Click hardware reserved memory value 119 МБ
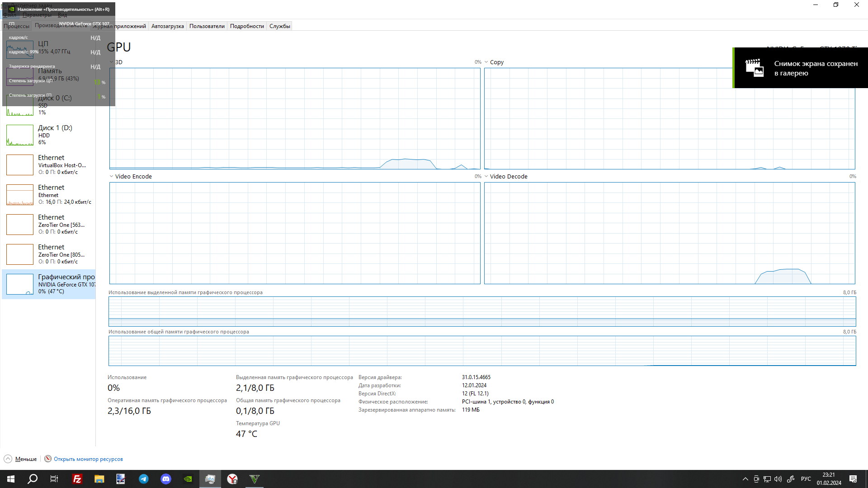Viewport: 868px width, 488px height. (x=471, y=410)
